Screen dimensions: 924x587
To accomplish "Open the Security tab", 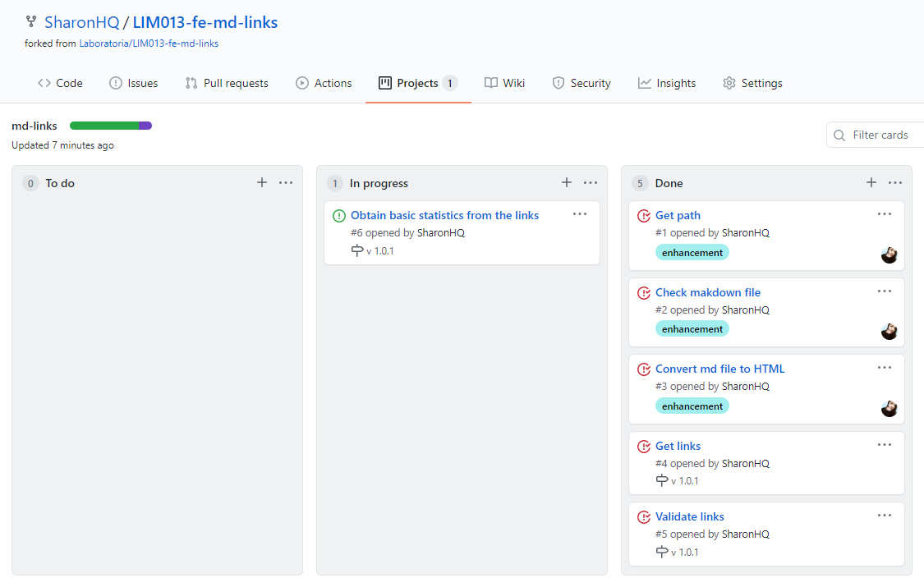I will point(582,83).
